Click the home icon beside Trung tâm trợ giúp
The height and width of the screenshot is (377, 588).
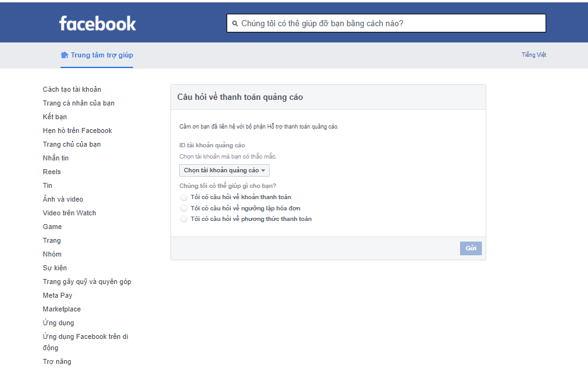64,55
